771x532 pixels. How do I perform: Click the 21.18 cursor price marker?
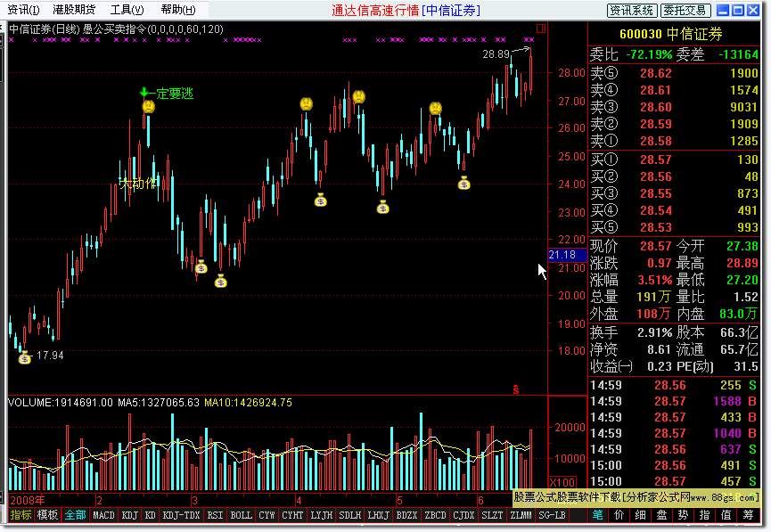coord(567,255)
